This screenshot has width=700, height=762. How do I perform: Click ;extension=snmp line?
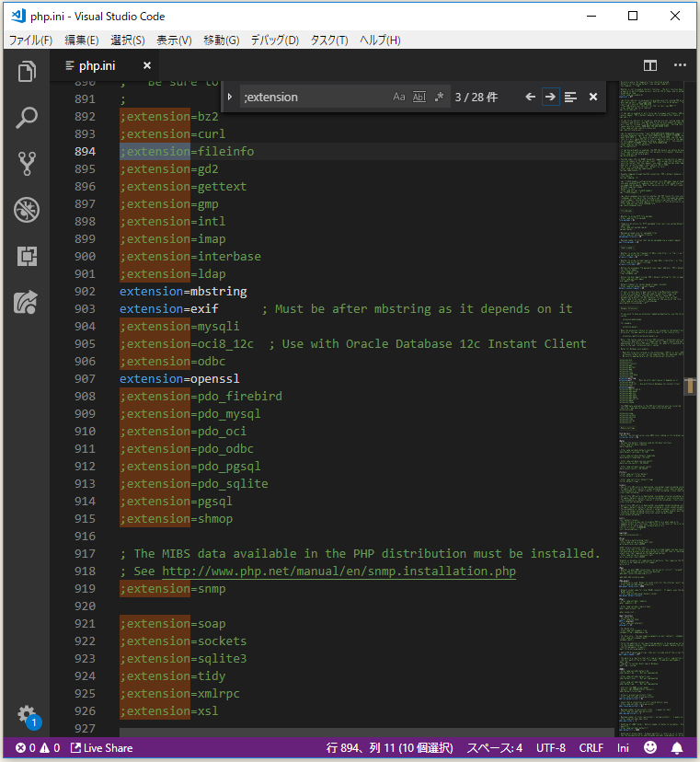tap(172, 588)
